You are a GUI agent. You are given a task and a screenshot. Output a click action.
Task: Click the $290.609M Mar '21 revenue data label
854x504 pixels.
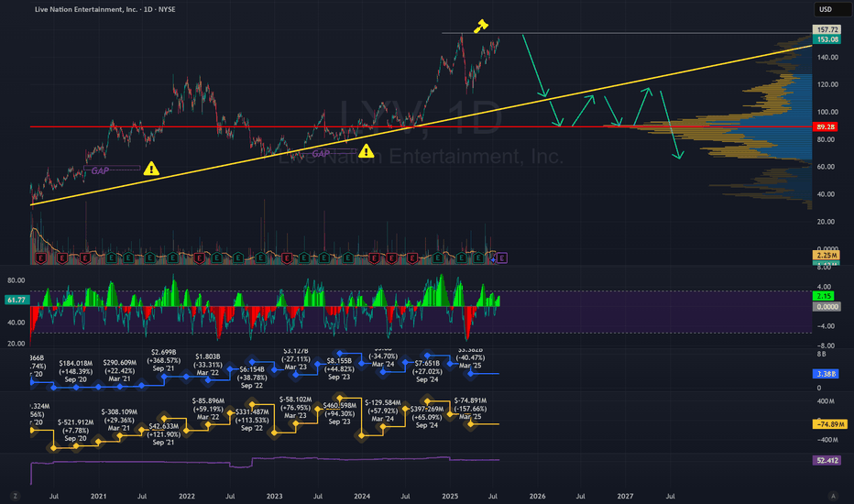(119, 370)
